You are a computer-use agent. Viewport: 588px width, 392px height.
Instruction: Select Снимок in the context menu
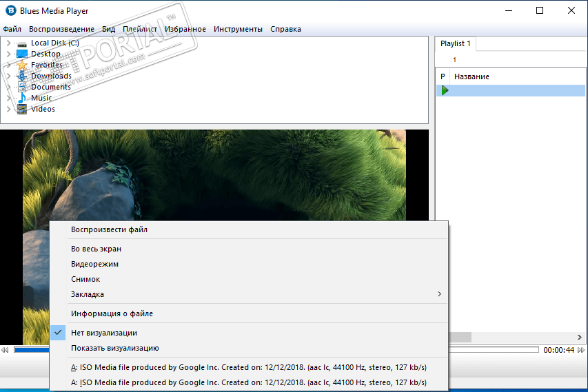point(249,279)
